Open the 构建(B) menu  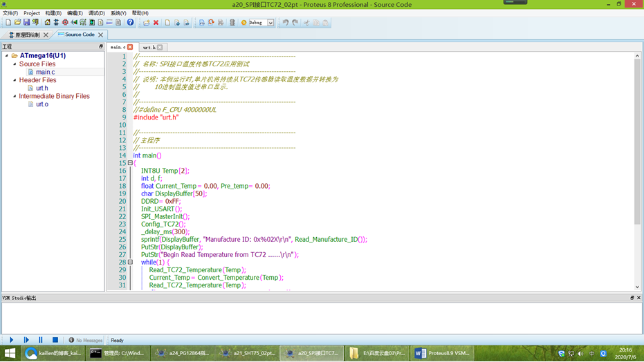(x=53, y=13)
